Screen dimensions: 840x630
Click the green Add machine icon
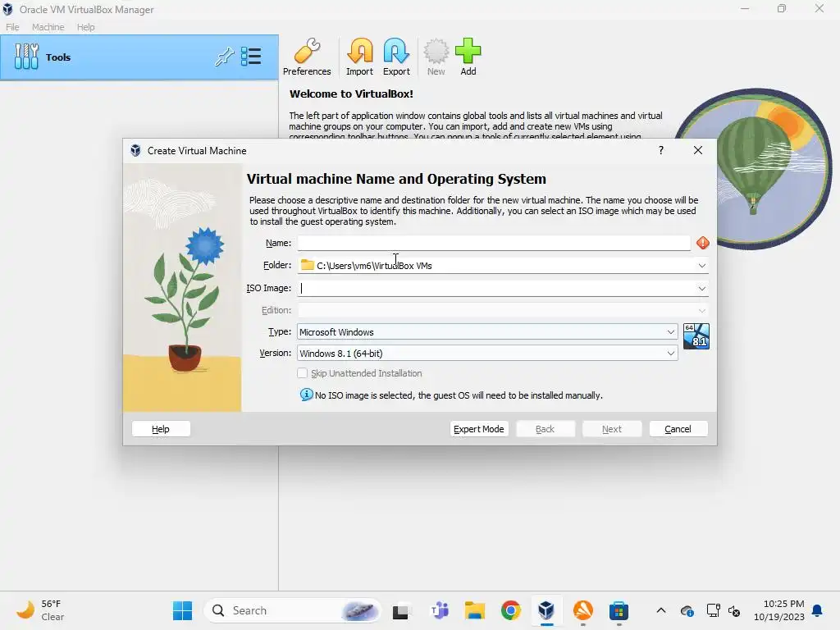468,57
